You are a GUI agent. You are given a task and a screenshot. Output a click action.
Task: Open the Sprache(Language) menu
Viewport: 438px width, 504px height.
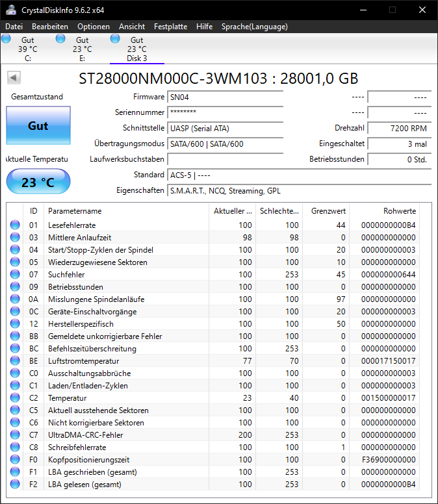click(x=254, y=27)
